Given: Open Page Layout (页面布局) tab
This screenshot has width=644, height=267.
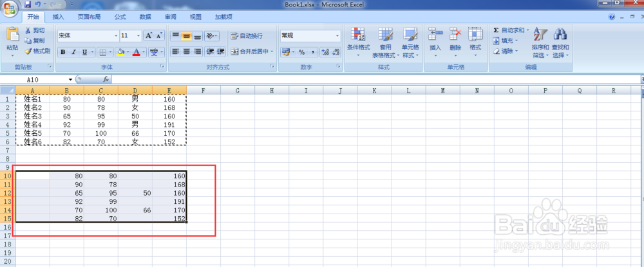Looking at the screenshot, I should 89,17.
